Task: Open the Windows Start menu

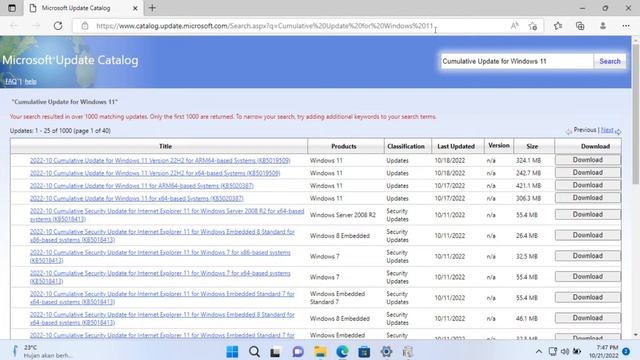Action: [x=232, y=351]
